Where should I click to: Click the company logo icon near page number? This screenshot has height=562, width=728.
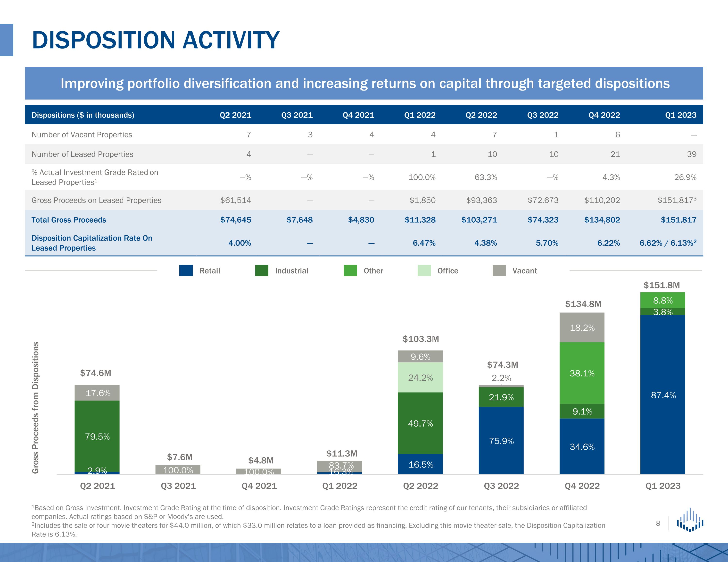click(690, 520)
